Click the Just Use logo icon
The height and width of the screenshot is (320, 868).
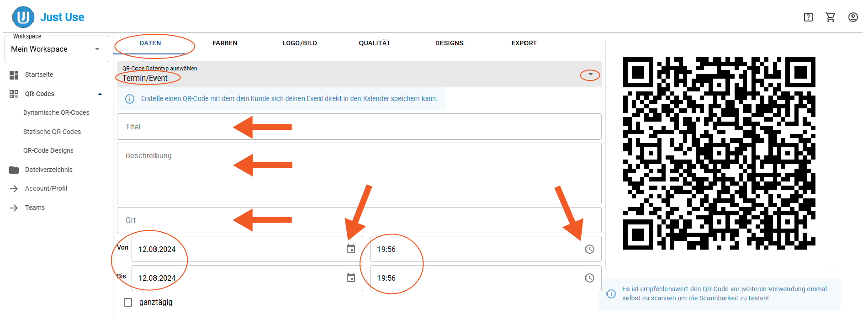pyautogui.click(x=23, y=17)
